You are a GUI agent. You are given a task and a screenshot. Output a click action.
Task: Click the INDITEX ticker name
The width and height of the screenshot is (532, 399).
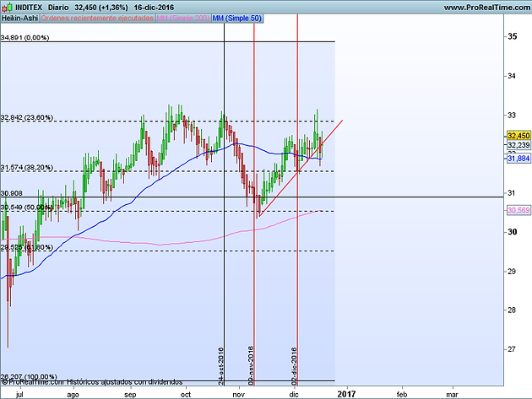click(29, 7)
